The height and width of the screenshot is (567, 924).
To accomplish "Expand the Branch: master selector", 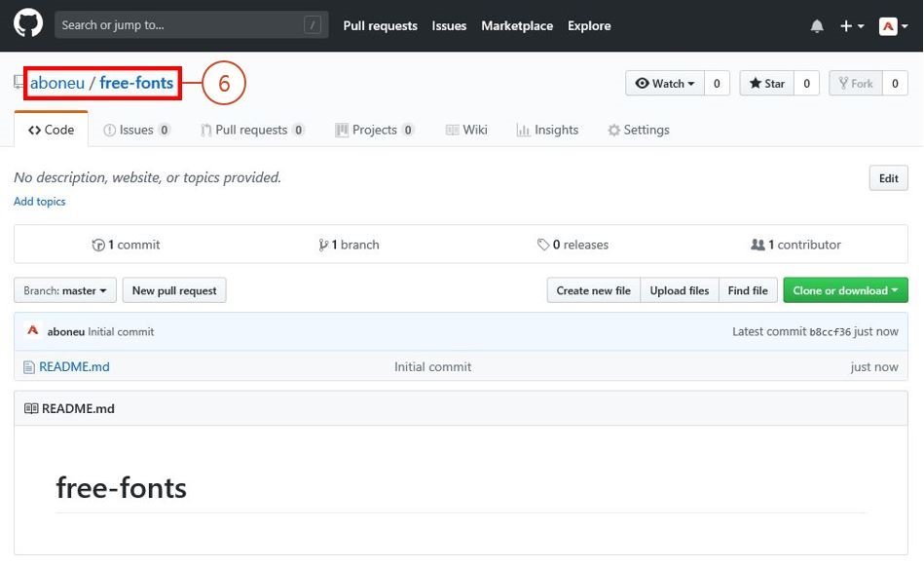I will [65, 290].
